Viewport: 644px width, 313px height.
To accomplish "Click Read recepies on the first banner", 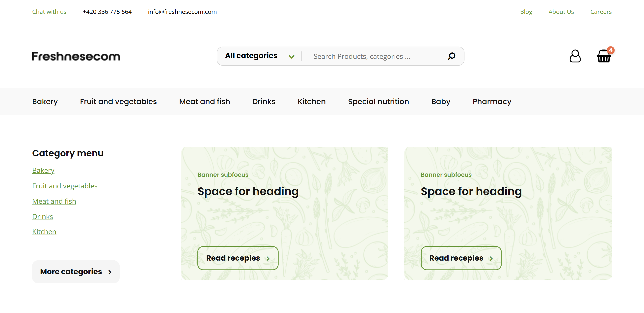I will click(238, 258).
